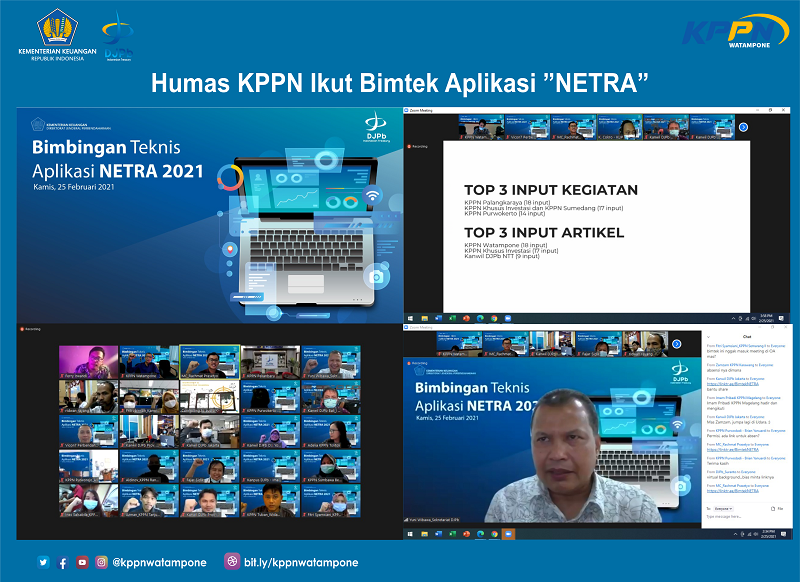Select the KPPN Purwokerto tile in the gallery view
The image size is (800, 582).
click(x=270, y=396)
